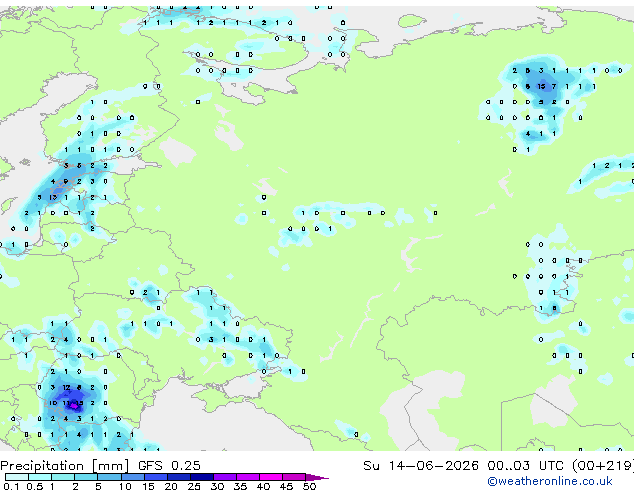
Task: Click the legend scale label "30"
Action: [x=217, y=486]
